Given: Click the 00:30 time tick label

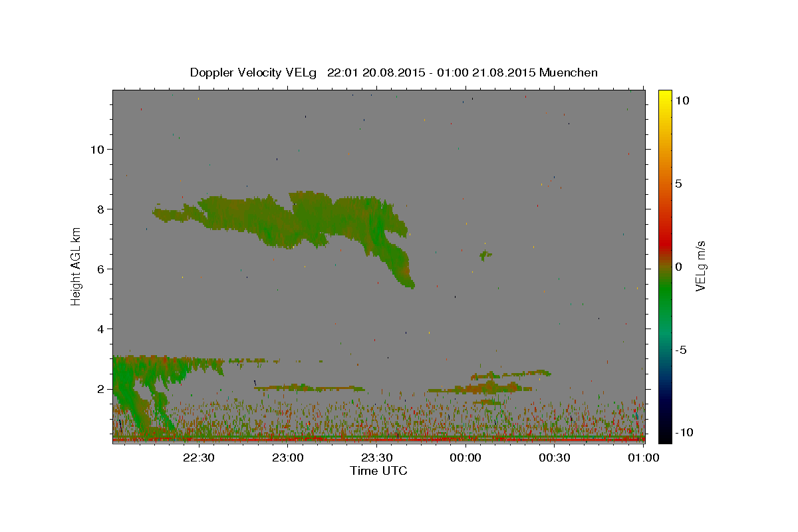Looking at the screenshot, I should point(555,458).
